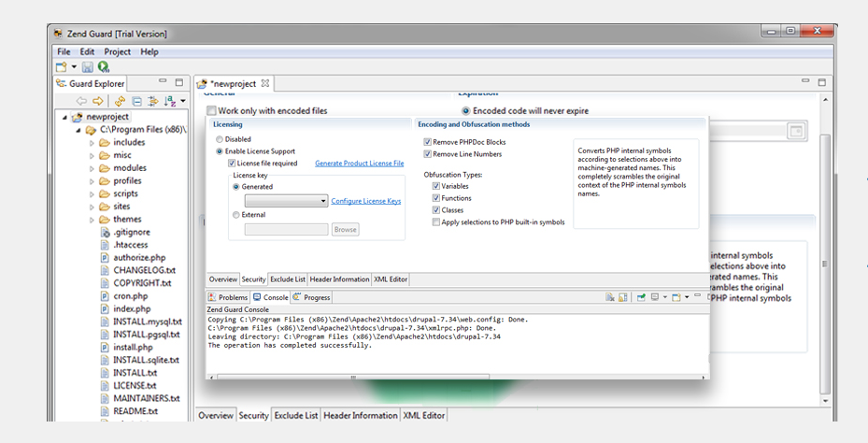Open Exclude List tab above the console
This screenshot has height=443, width=868.
tap(287, 279)
